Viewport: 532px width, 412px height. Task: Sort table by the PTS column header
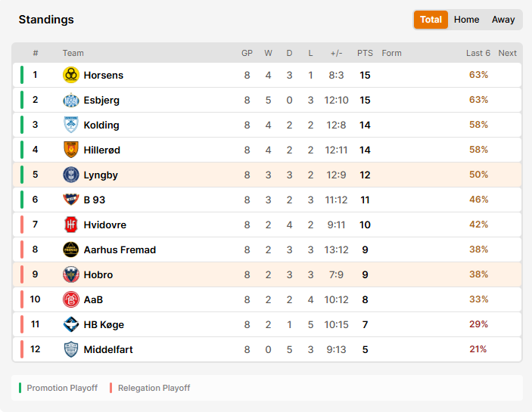coord(365,53)
